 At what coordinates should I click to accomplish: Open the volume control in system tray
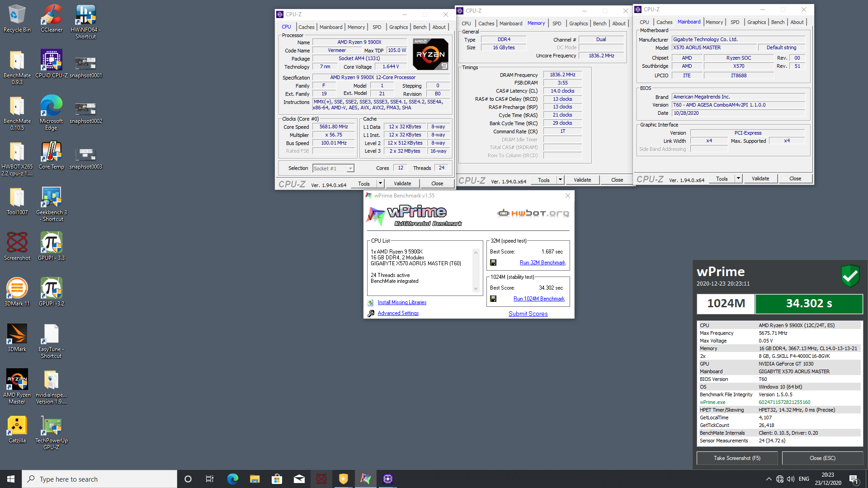(x=791, y=479)
